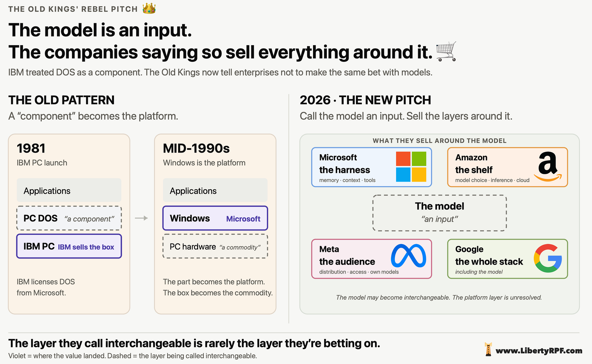The height and width of the screenshot is (364, 592).
Task: Click the italic note "The platform layer is unresolved."
Action: pos(497,298)
